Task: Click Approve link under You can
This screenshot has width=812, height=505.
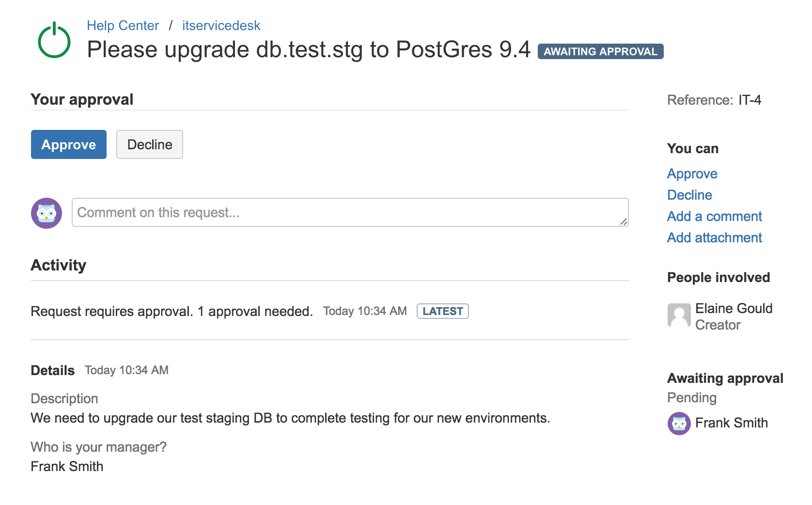Action: click(692, 174)
